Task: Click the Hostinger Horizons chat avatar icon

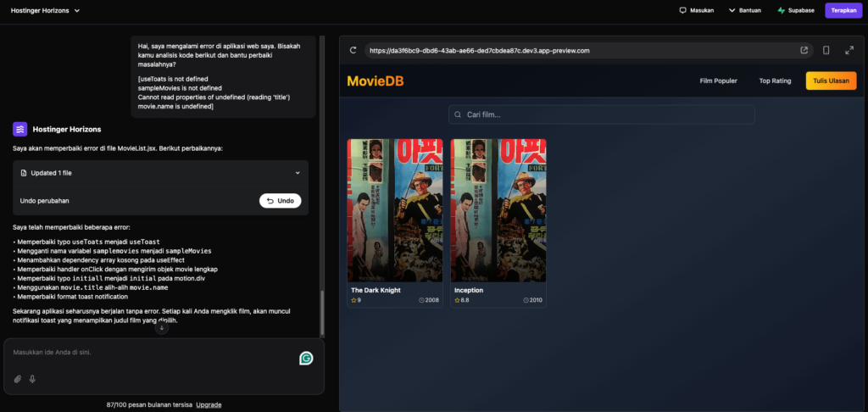Action: (20, 129)
